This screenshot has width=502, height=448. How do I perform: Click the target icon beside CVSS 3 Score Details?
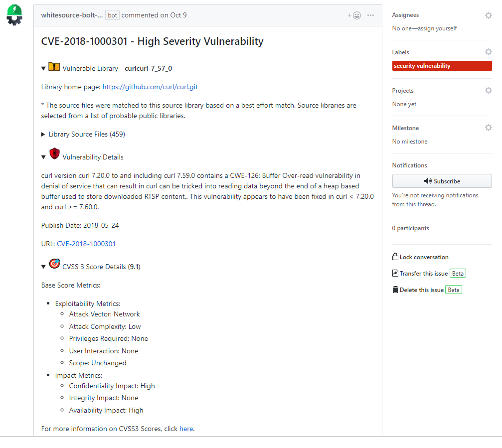[54, 264]
